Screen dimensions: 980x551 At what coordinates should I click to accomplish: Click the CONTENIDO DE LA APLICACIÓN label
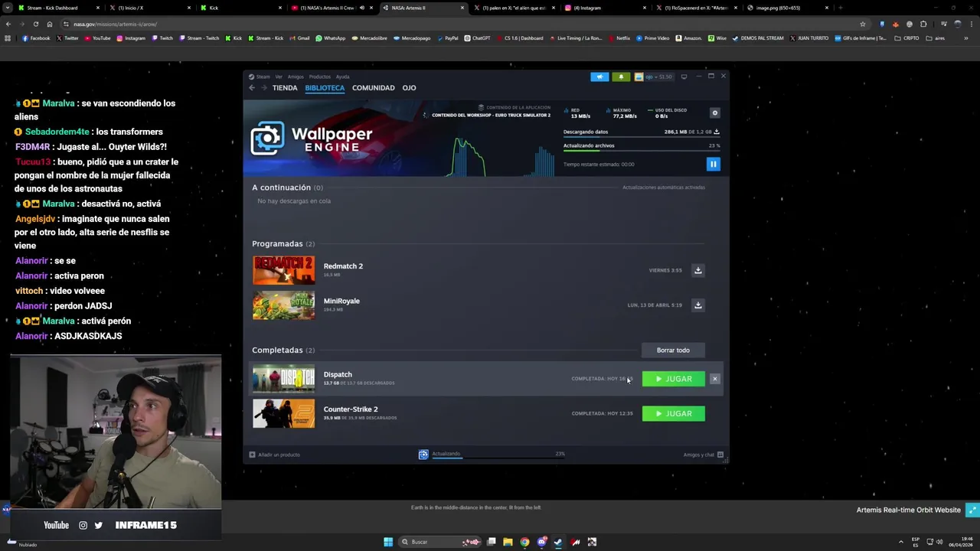coord(518,107)
